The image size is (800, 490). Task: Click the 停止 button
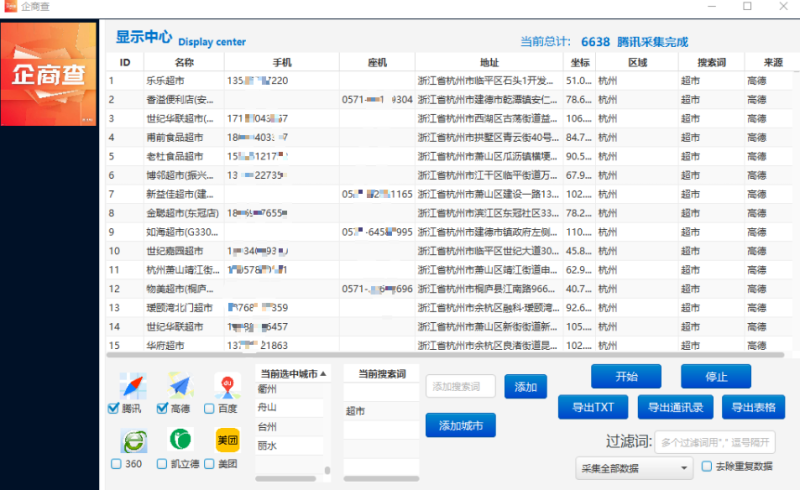click(x=716, y=377)
